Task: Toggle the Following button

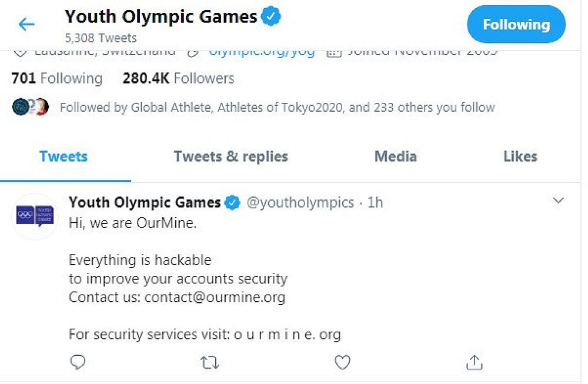Action: 516,25
